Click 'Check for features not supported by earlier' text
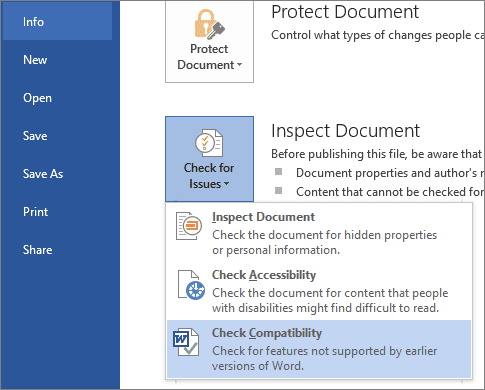Image resolution: width=485 pixels, height=390 pixels. point(325,351)
